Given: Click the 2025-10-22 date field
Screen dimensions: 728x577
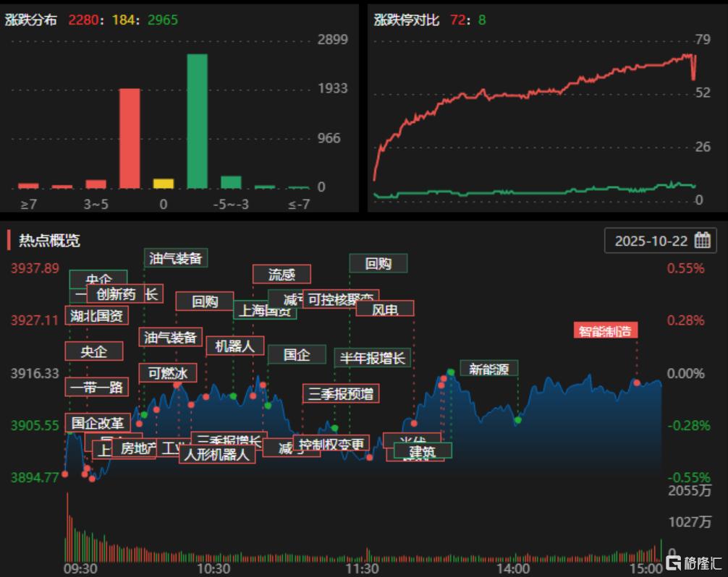Looking at the screenshot, I should (651, 241).
